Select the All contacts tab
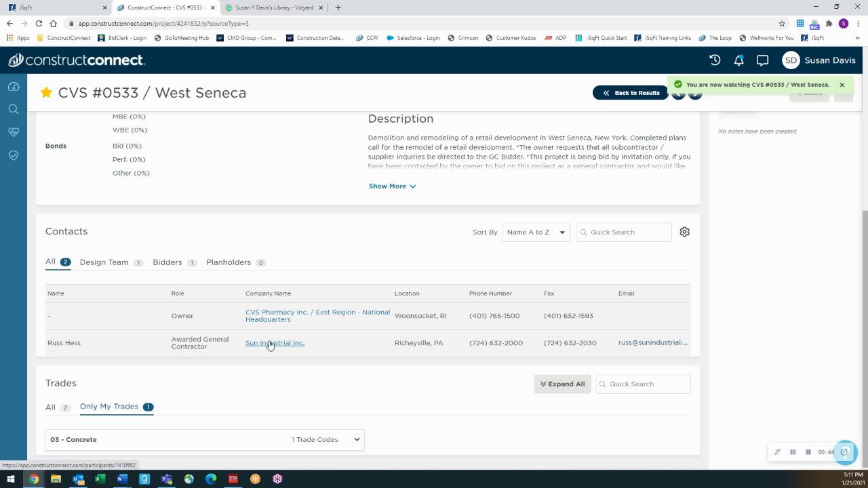This screenshot has height=488, width=868. point(58,262)
